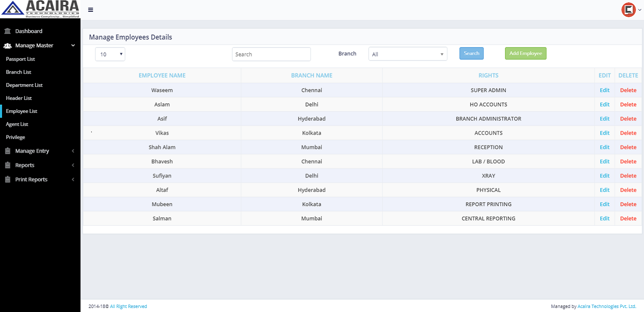The height and width of the screenshot is (312, 644).
Task: Click the Reports clipboard icon
Action: (x=7, y=165)
